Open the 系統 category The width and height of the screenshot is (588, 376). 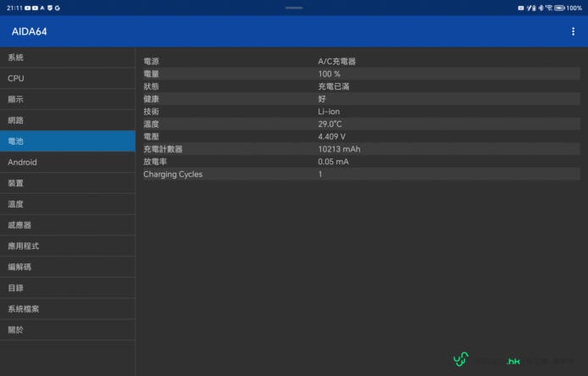coord(68,58)
